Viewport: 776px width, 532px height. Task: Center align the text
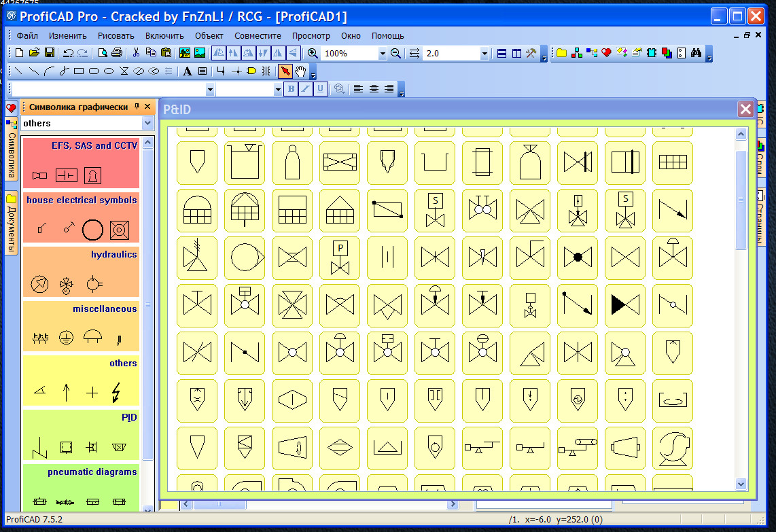pos(374,89)
